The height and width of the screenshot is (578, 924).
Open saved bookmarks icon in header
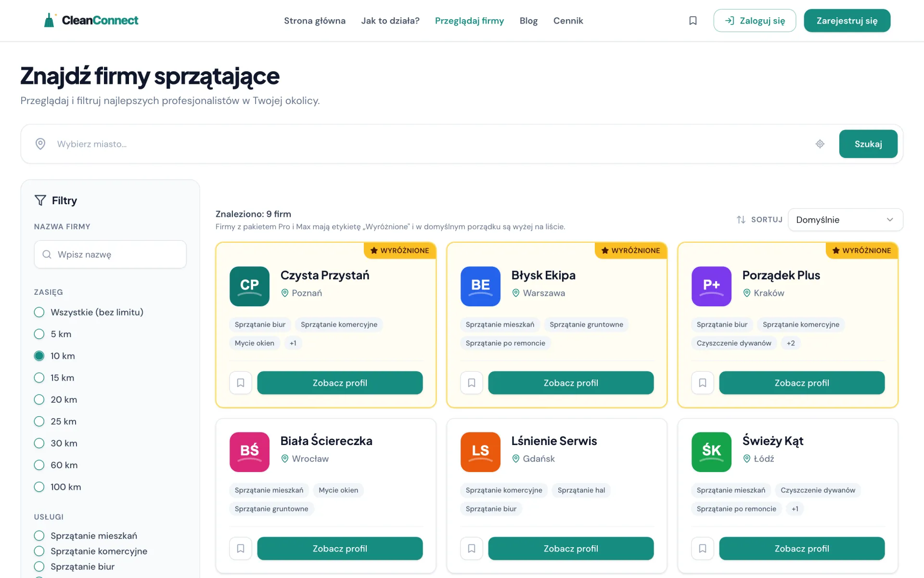tap(693, 21)
